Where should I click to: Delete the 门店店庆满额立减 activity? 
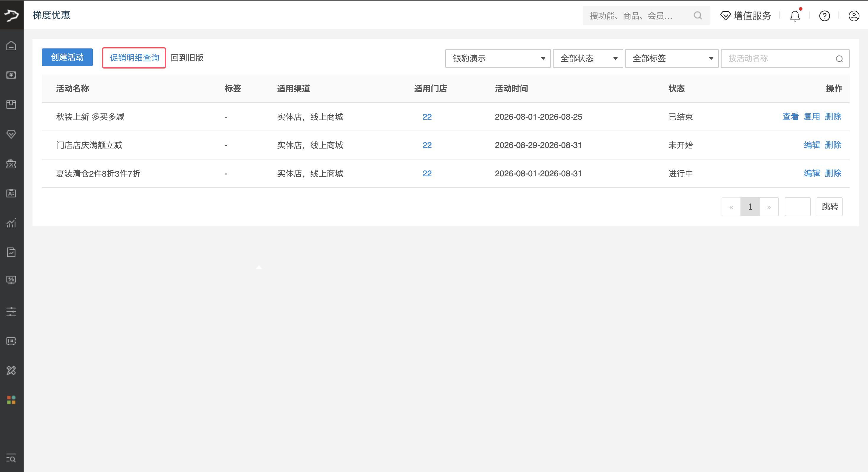(x=833, y=145)
